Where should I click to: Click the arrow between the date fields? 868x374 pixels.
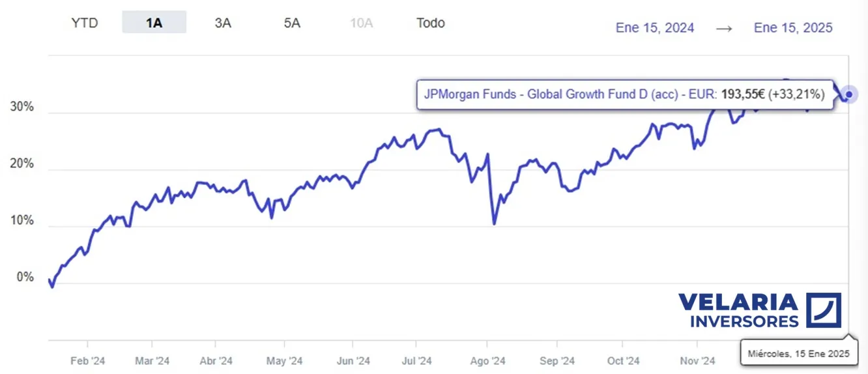tap(724, 28)
